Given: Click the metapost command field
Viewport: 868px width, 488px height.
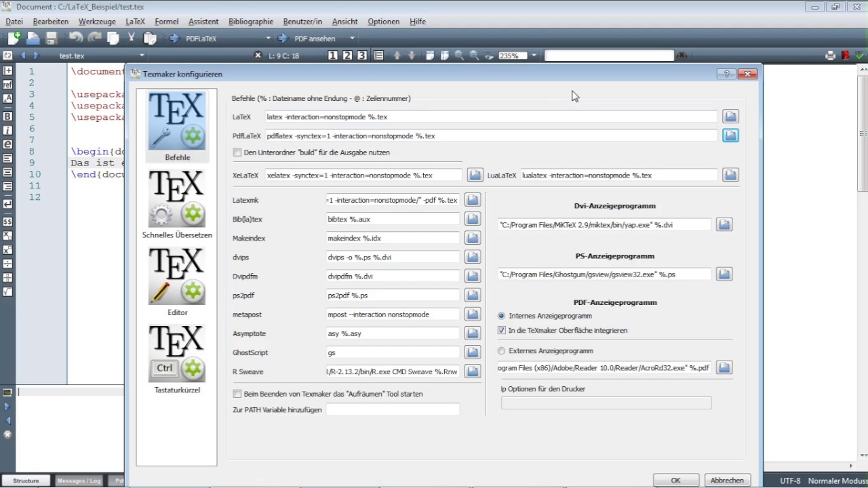Looking at the screenshot, I should [x=393, y=314].
